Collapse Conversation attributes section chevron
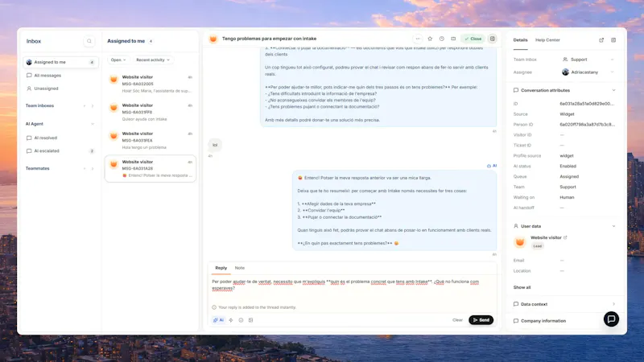 [613, 90]
